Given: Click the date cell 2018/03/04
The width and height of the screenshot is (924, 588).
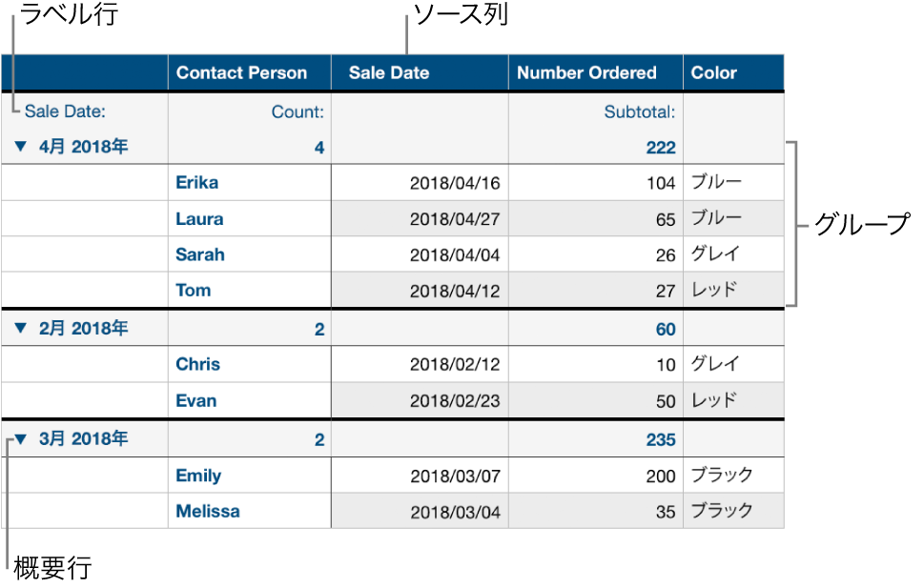Looking at the screenshot, I should tap(454, 512).
